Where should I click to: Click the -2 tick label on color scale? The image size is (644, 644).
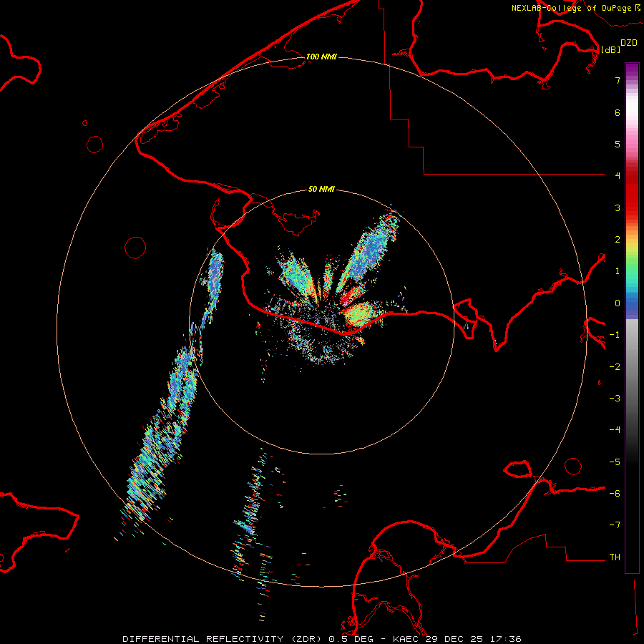(615, 367)
